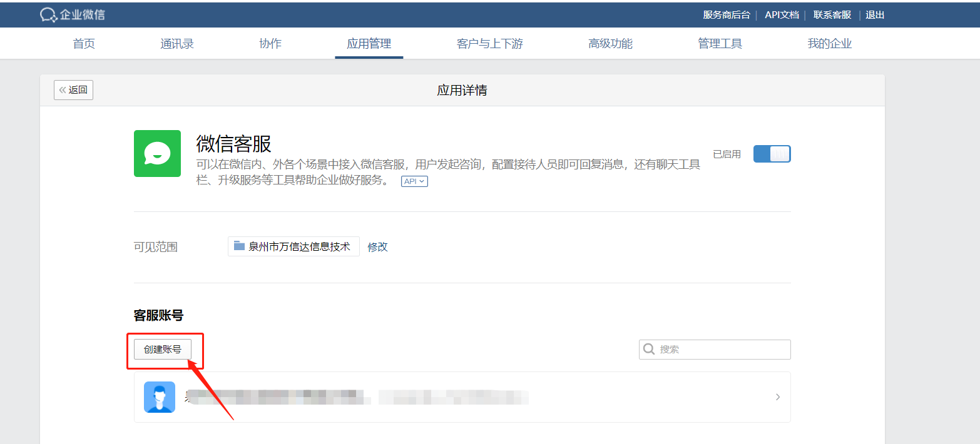Click the blue customer service avatar icon

coord(160,397)
